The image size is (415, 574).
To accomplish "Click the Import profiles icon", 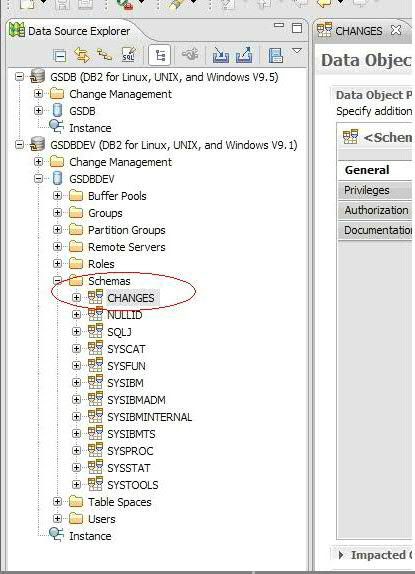I will click(221, 55).
